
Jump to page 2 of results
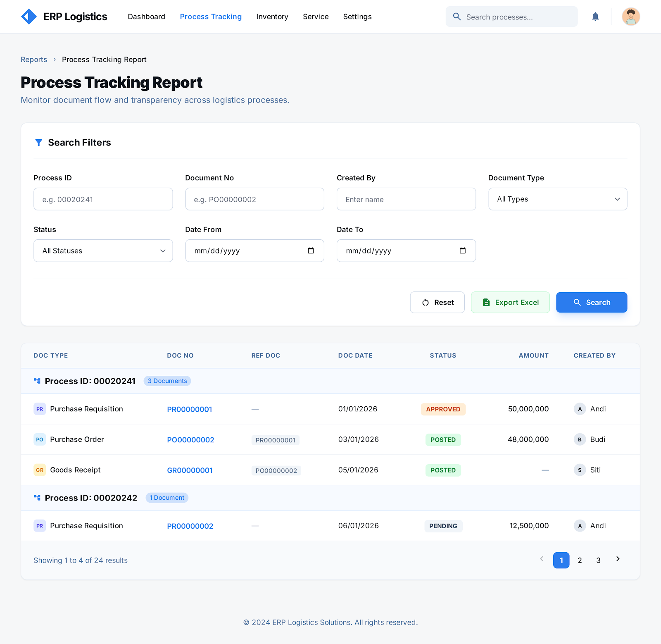click(580, 560)
